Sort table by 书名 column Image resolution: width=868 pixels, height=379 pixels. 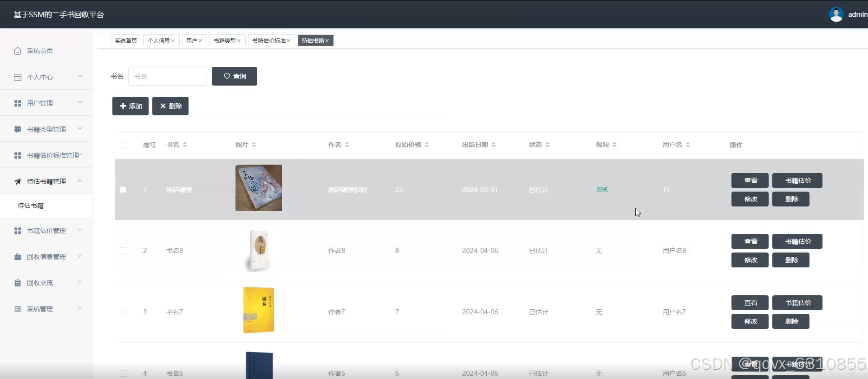coord(185,145)
